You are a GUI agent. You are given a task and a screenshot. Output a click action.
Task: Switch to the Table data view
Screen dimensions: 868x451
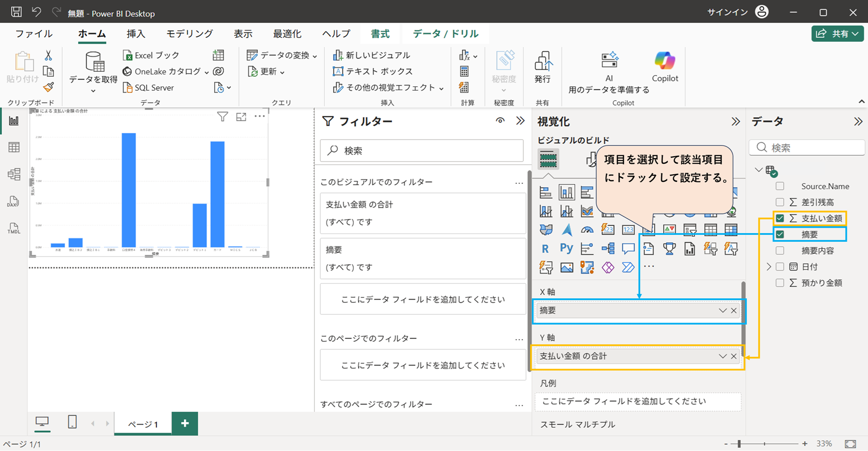pyautogui.click(x=14, y=147)
